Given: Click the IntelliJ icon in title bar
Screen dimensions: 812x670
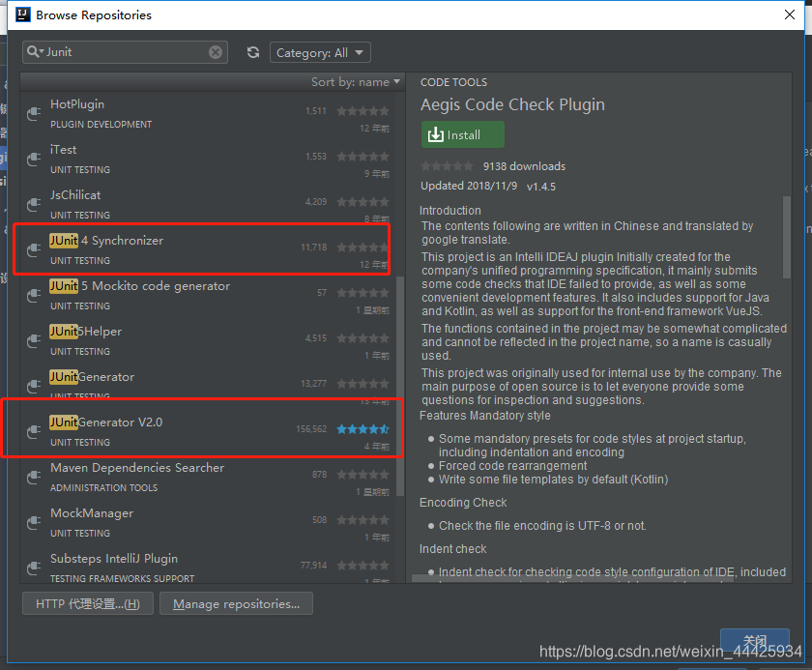Looking at the screenshot, I should (x=23, y=15).
